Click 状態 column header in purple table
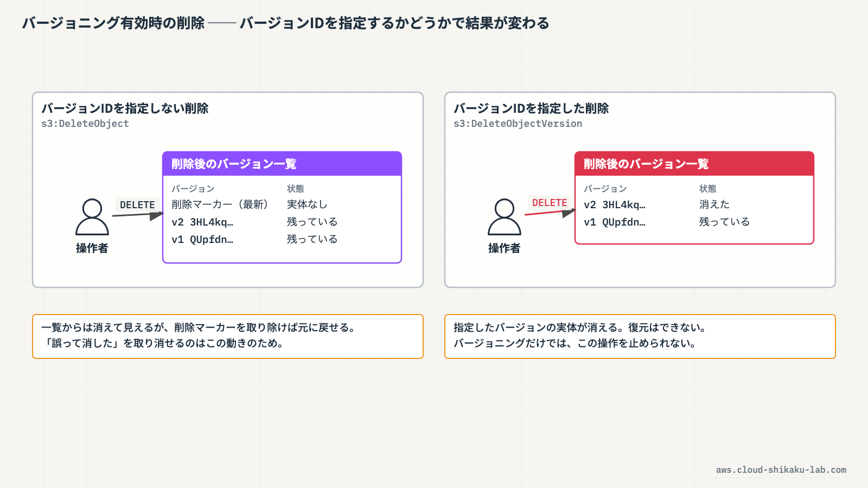The height and width of the screenshot is (488, 868). click(x=296, y=189)
